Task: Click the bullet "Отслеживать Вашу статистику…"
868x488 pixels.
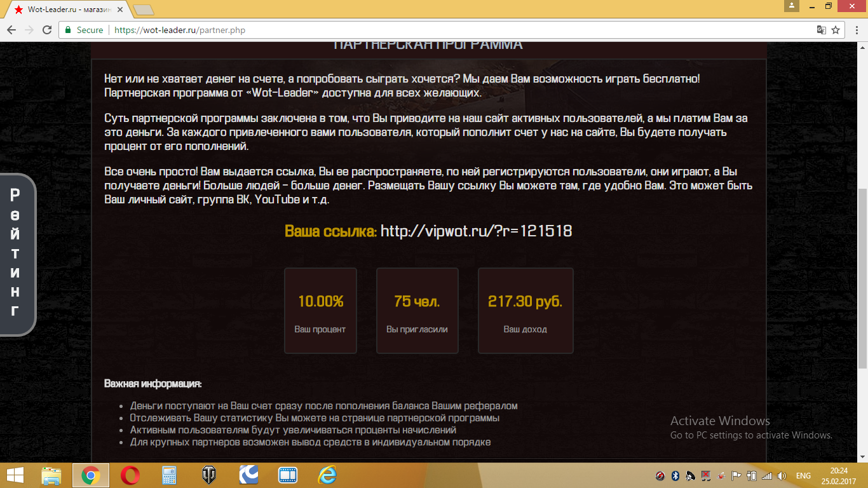Action: [x=315, y=418]
